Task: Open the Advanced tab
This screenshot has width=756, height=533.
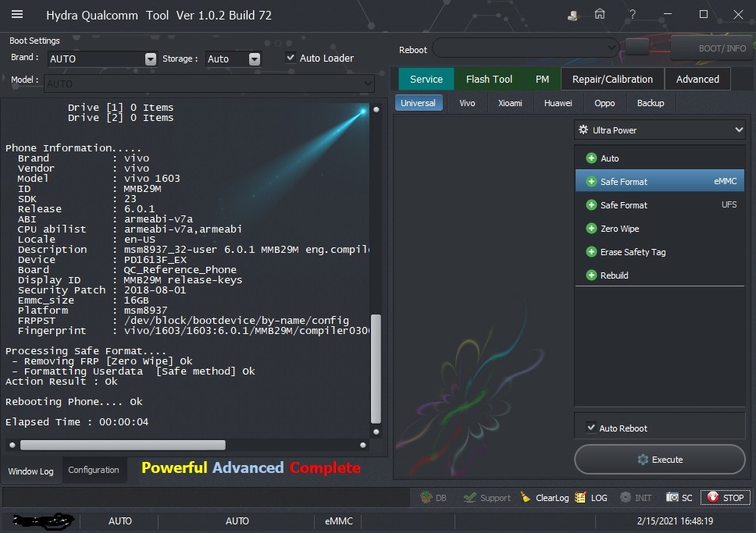Action: point(697,79)
